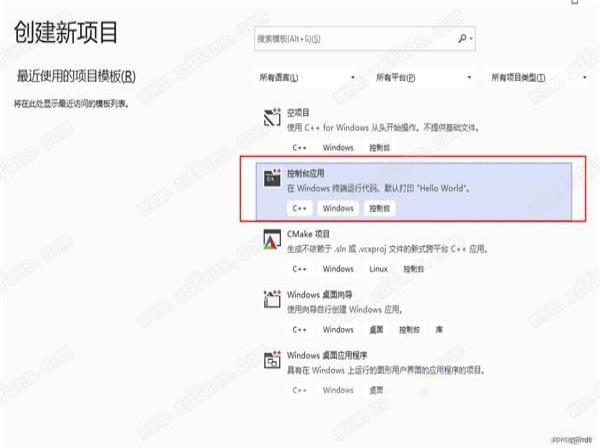Click the CMake project triangle icon
The width and height of the screenshot is (600, 448).
272,239
